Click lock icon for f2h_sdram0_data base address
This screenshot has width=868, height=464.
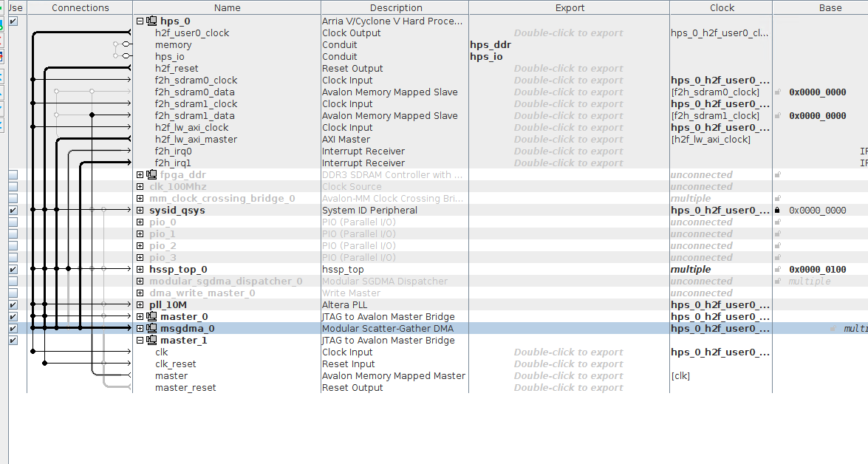click(x=777, y=92)
